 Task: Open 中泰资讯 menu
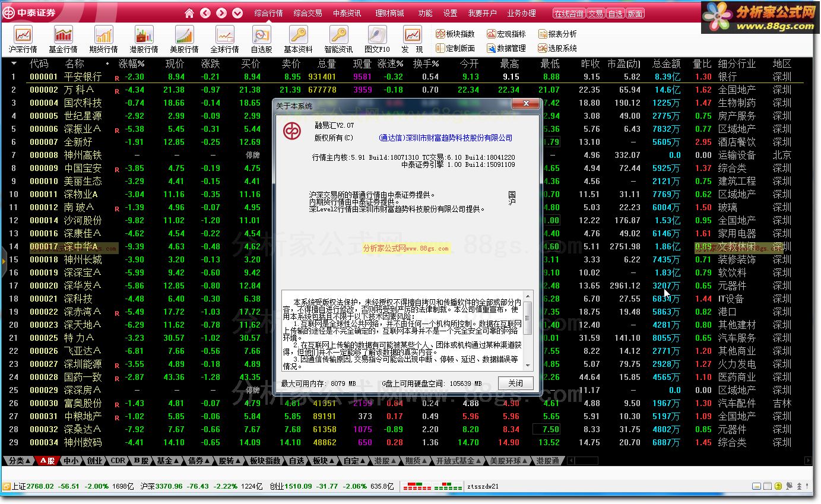tap(347, 13)
